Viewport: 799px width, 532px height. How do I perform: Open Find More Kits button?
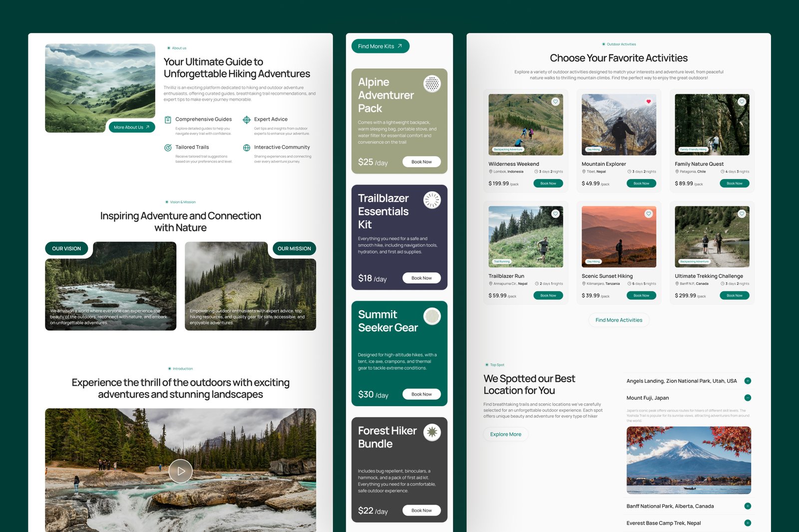[x=380, y=46]
